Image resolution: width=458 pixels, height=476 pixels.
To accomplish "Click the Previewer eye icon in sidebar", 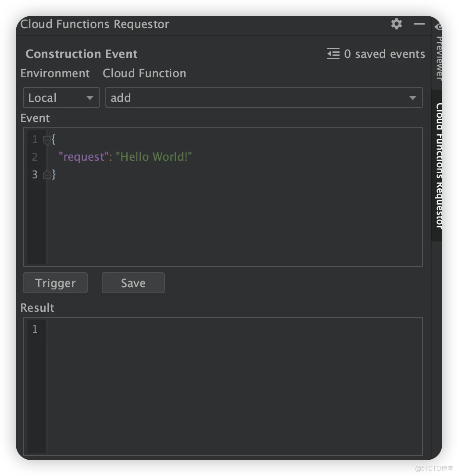I will click(x=438, y=27).
